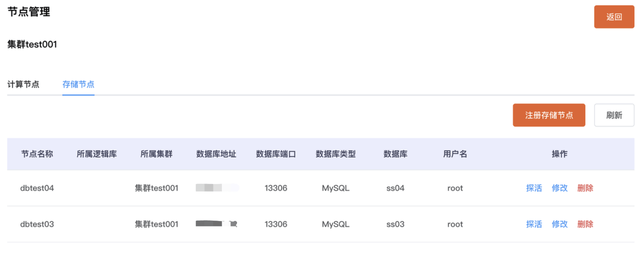Click 探活 for dbtest03

tap(534, 224)
